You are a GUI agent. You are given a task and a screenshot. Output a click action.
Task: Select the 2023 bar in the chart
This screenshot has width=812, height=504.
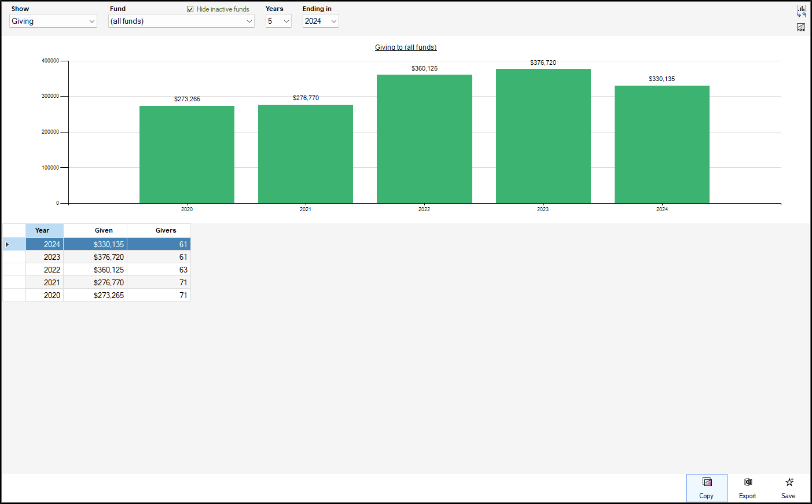pos(543,136)
